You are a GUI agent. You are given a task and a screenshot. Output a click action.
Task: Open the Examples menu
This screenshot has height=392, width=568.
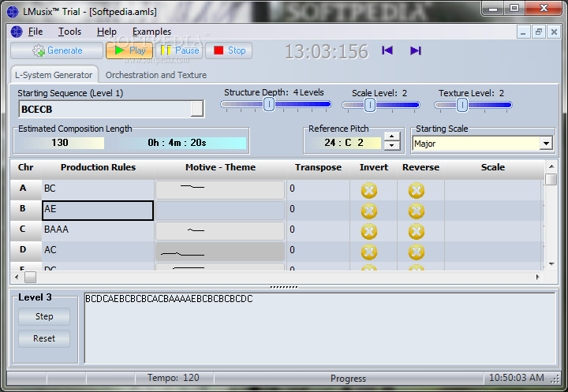[151, 32]
